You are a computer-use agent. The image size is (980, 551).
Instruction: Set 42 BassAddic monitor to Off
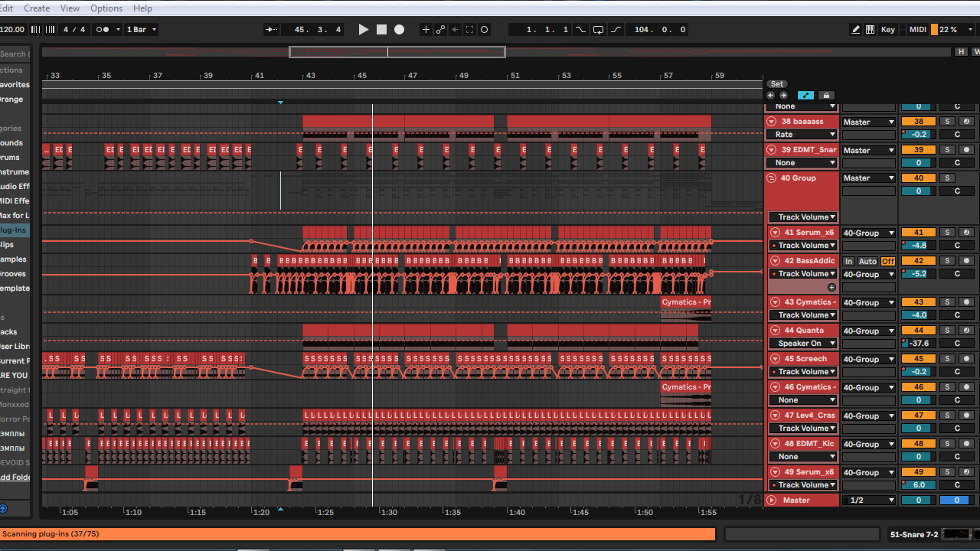click(x=887, y=261)
